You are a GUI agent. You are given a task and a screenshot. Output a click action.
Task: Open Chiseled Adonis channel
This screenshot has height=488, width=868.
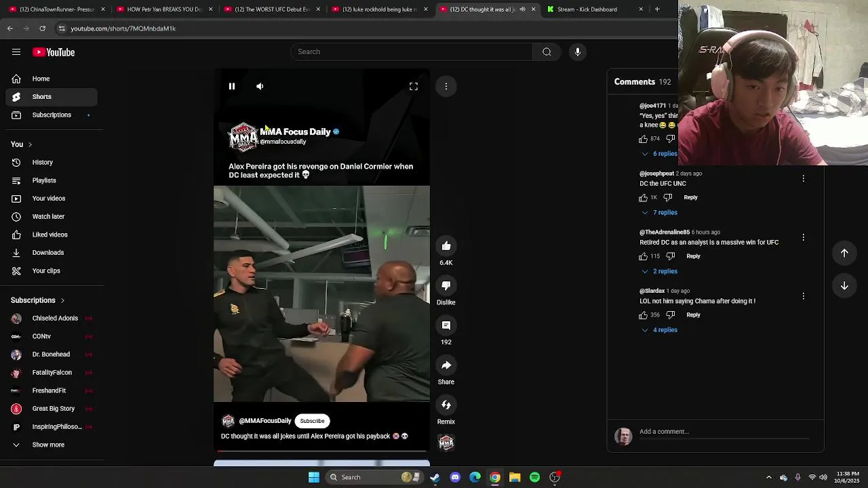coord(52,319)
